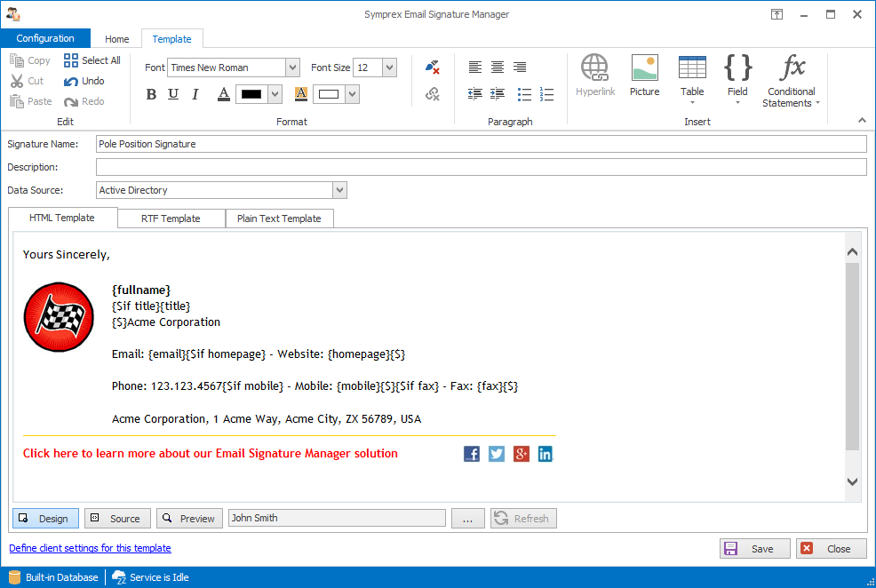876x588 pixels.
Task: Click the Signature Name field
Action: [481, 144]
